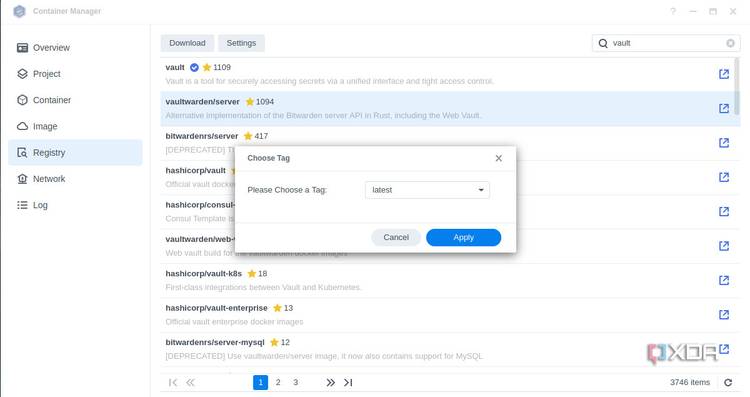This screenshot has height=397, width=750.
Task: Click the star icon of hashicorp/vault-enterprise
Action: [x=277, y=308]
